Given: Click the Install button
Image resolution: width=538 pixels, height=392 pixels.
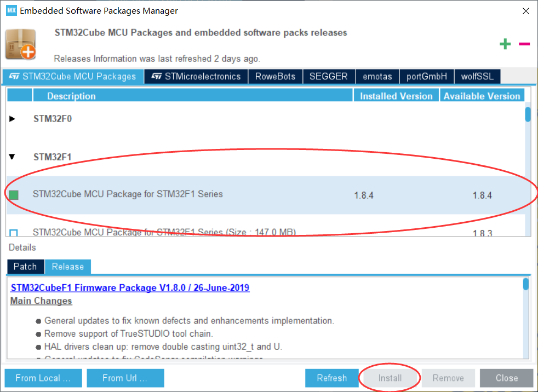Looking at the screenshot, I should point(390,378).
